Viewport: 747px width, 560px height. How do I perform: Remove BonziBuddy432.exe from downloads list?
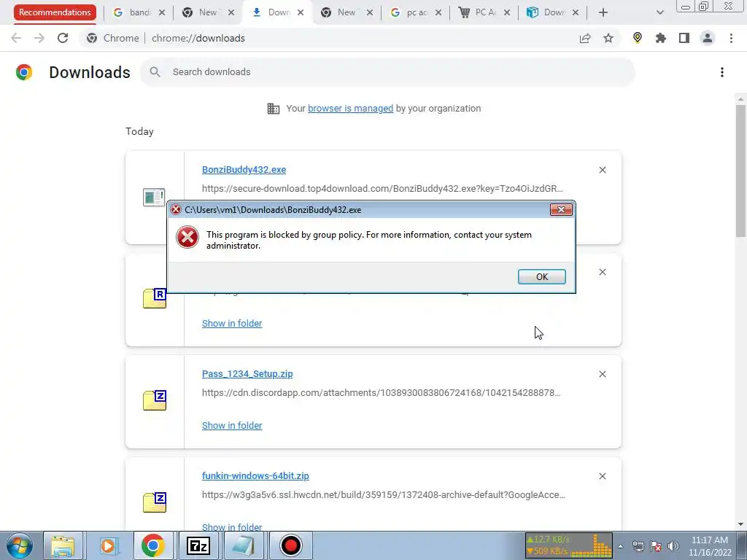tap(602, 170)
